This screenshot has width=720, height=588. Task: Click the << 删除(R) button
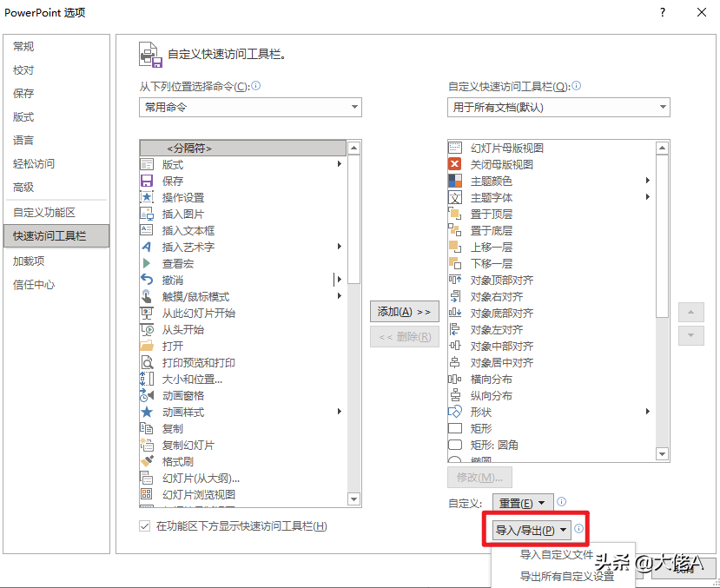click(x=405, y=337)
